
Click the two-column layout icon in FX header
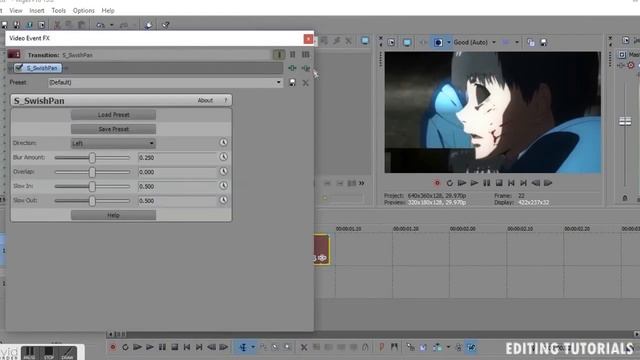293,54
